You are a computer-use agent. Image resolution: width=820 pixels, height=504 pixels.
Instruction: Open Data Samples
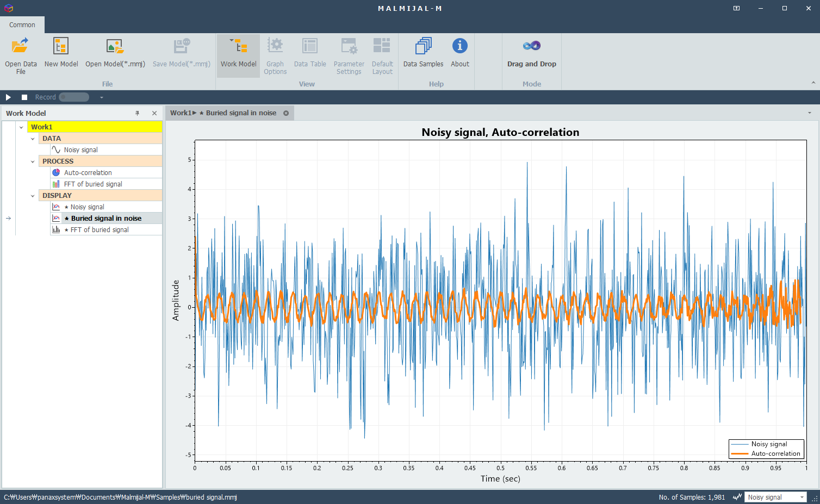[423, 53]
